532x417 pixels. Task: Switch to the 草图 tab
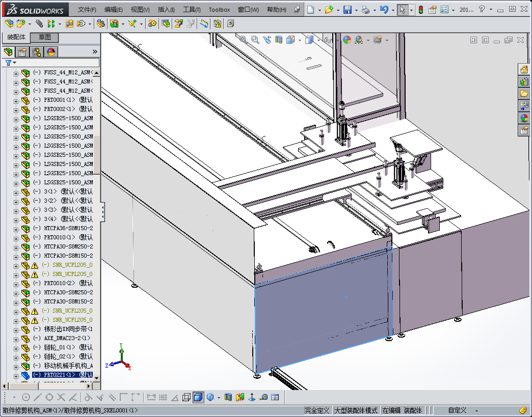click(x=44, y=38)
